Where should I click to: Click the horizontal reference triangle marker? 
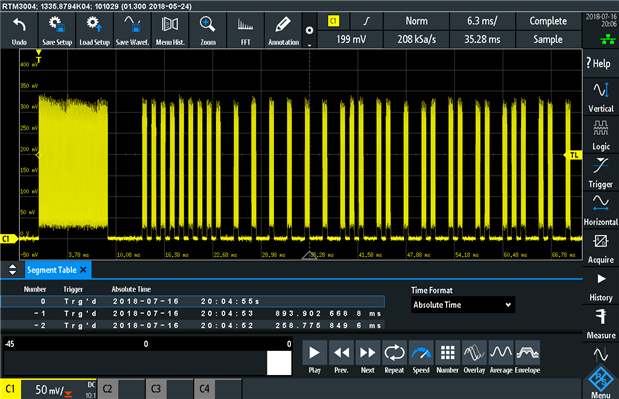[x=310, y=255]
